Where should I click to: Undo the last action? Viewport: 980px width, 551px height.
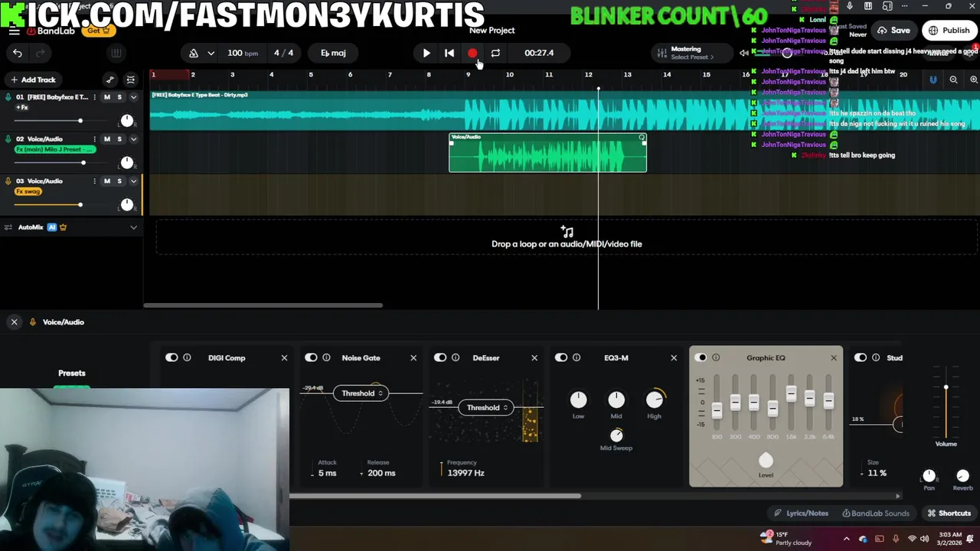click(18, 53)
